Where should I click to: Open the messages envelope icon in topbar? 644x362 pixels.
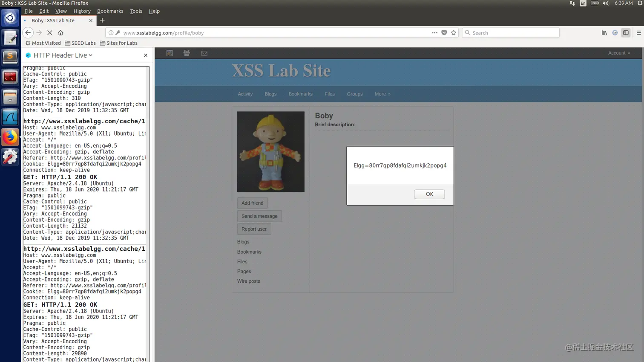pyautogui.click(x=204, y=53)
